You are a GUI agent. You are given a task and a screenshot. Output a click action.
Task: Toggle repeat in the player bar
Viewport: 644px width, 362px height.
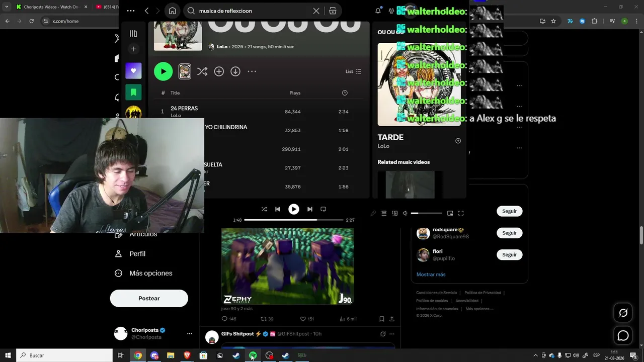point(324,209)
